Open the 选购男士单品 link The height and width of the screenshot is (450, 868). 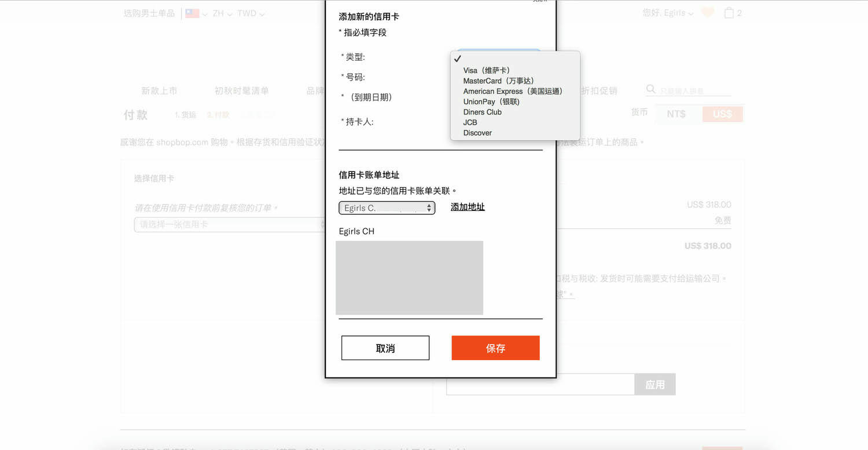(x=149, y=13)
